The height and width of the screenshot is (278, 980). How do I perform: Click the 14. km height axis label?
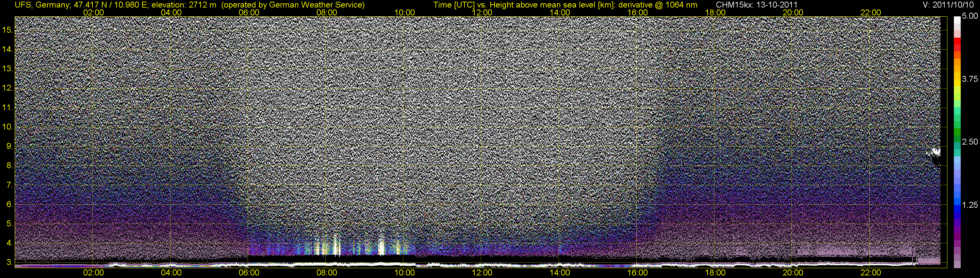pyautogui.click(x=8, y=49)
